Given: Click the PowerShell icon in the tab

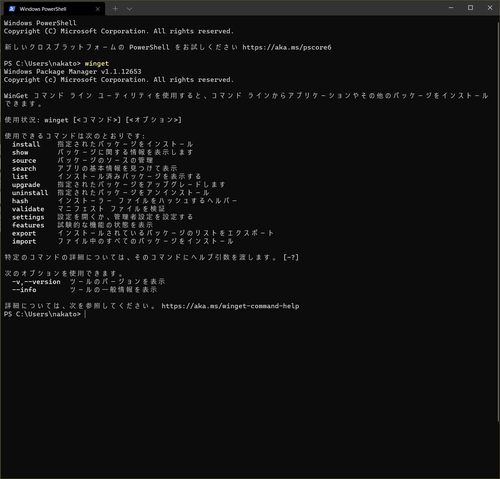Looking at the screenshot, I should coord(12,9).
